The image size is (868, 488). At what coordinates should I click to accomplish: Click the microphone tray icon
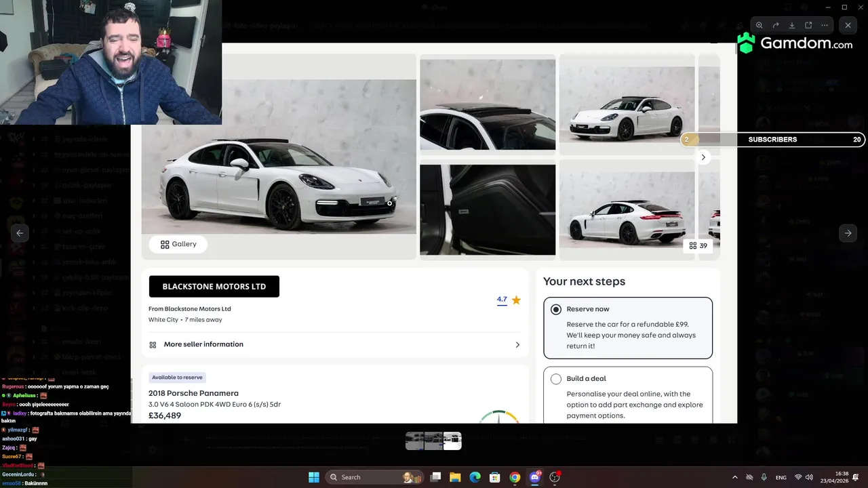coord(764,477)
